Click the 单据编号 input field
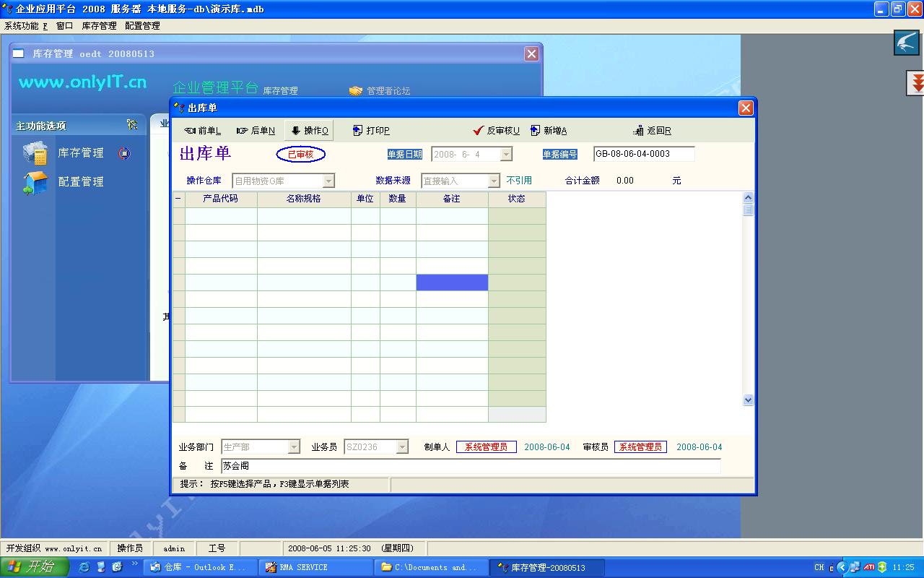The image size is (924, 578). (x=643, y=154)
